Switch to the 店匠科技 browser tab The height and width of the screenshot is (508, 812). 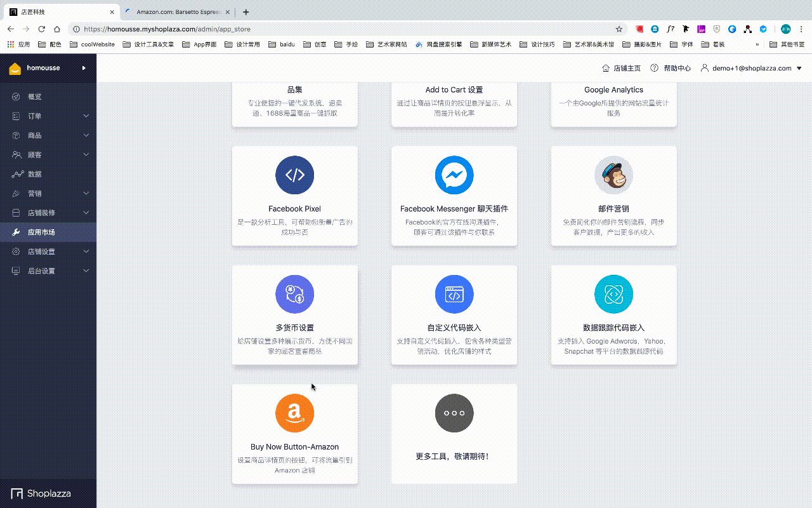point(62,12)
